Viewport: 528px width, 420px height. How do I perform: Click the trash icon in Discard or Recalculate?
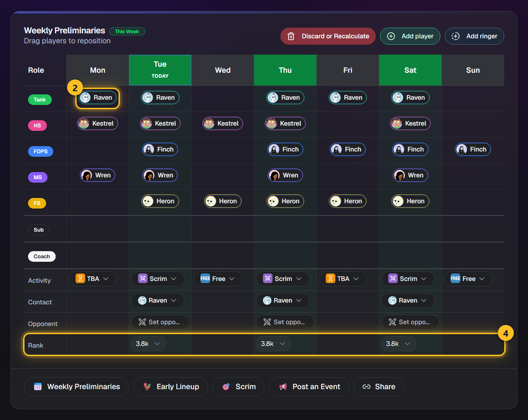point(291,36)
